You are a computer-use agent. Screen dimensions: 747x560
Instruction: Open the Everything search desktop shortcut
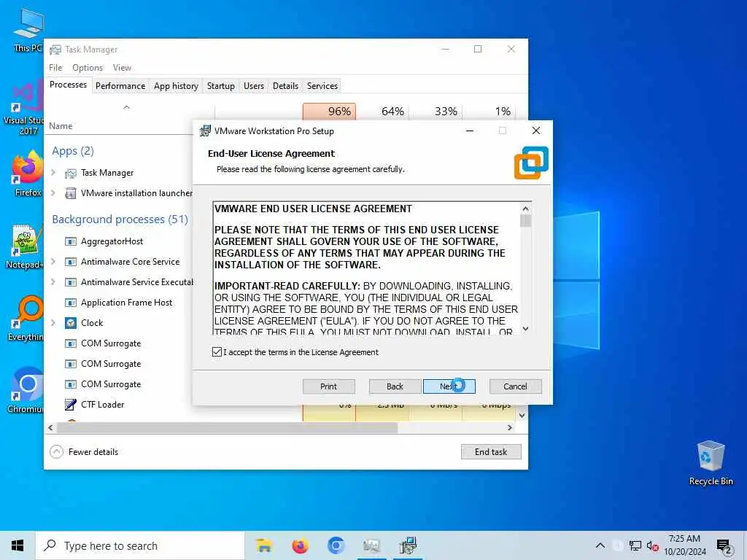tap(27, 318)
